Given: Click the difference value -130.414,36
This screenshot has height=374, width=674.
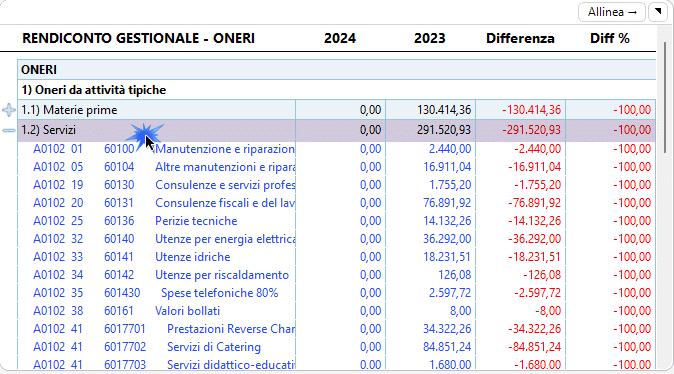Looking at the screenshot, I should pos(532,110).
